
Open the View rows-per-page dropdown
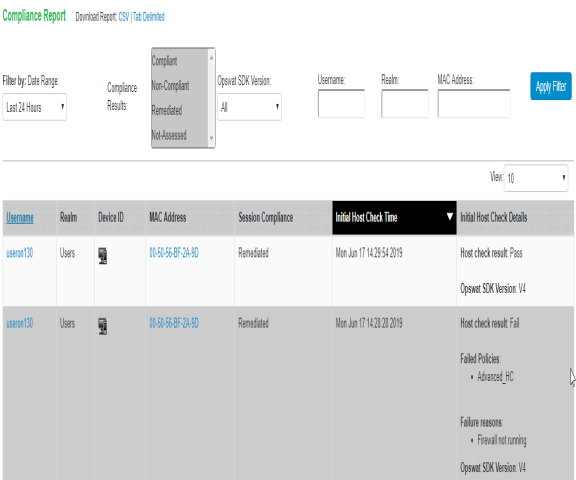point(536,178)
